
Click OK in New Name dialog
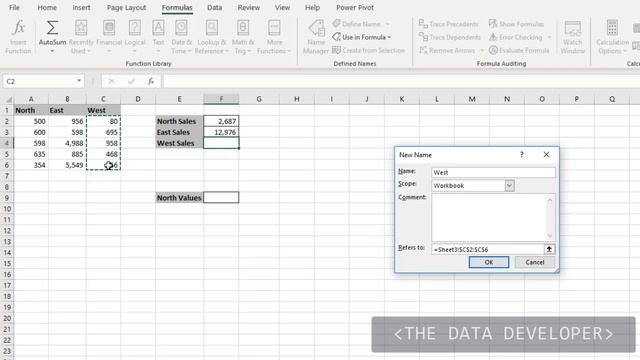click(x=489, y=262)
